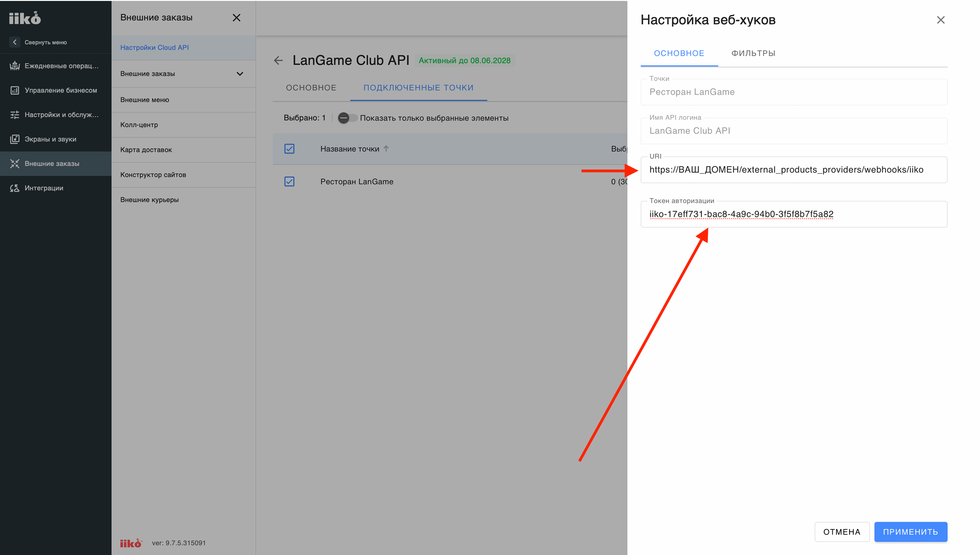
Task: Click the iiko logo in the sidebar
Action: (25, 18)
